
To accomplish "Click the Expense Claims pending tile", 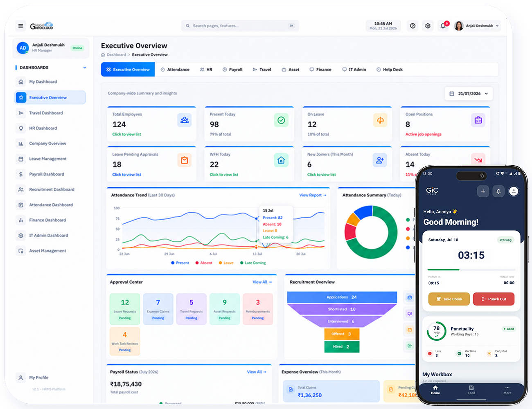I will click(158, 309).
